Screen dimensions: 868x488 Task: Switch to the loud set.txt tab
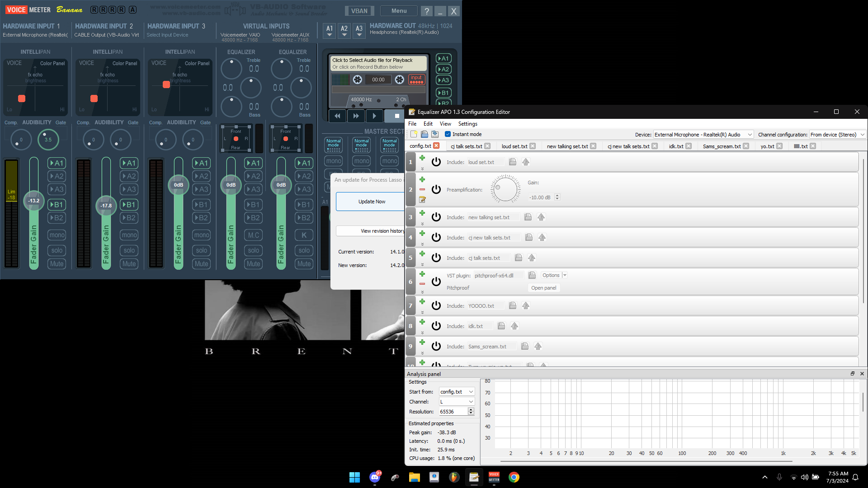pos(514,146)
